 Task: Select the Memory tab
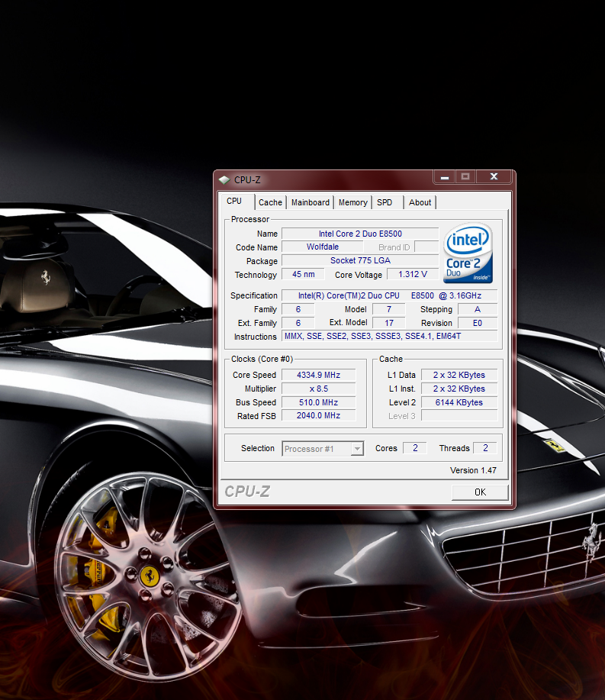click(353, 202)
